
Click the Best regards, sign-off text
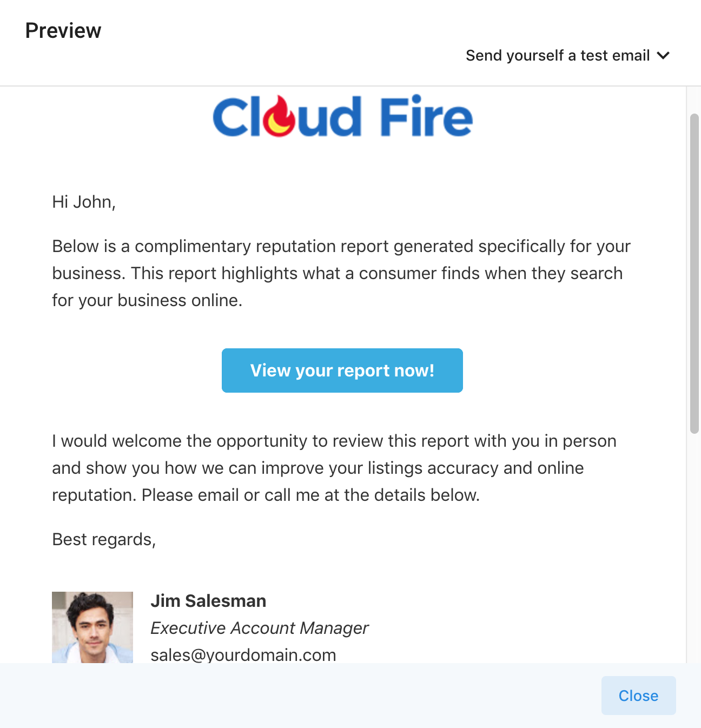pos(104,539)
